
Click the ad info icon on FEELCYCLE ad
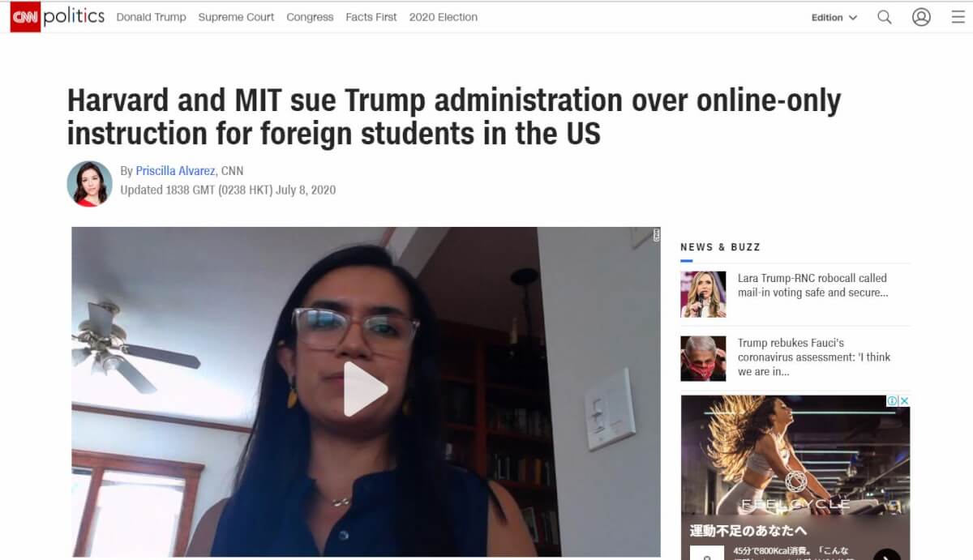[893, 401]
